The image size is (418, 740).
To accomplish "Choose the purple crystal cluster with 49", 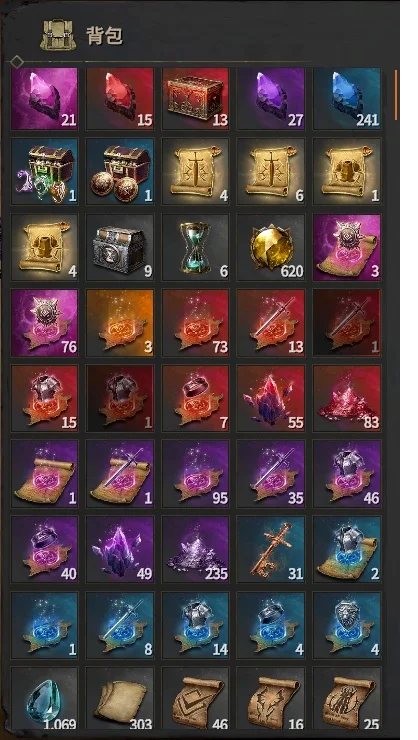I will (x=120, y=549).
